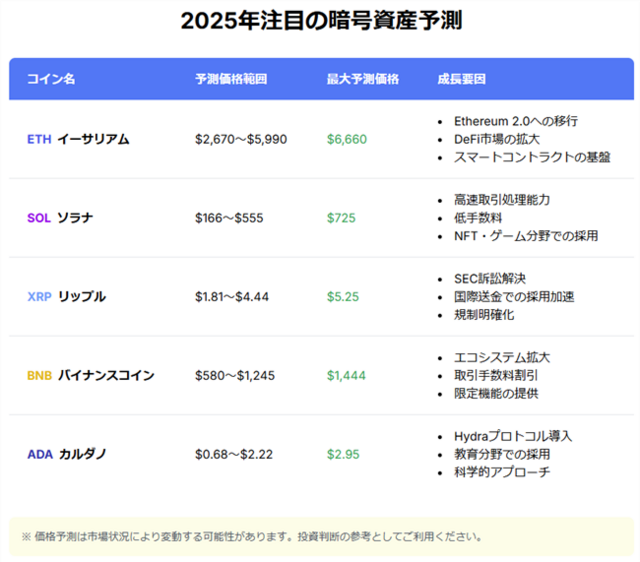This screenshot has height=562, width=640.
Task: Click the max price $6,660
Action: 347,139
